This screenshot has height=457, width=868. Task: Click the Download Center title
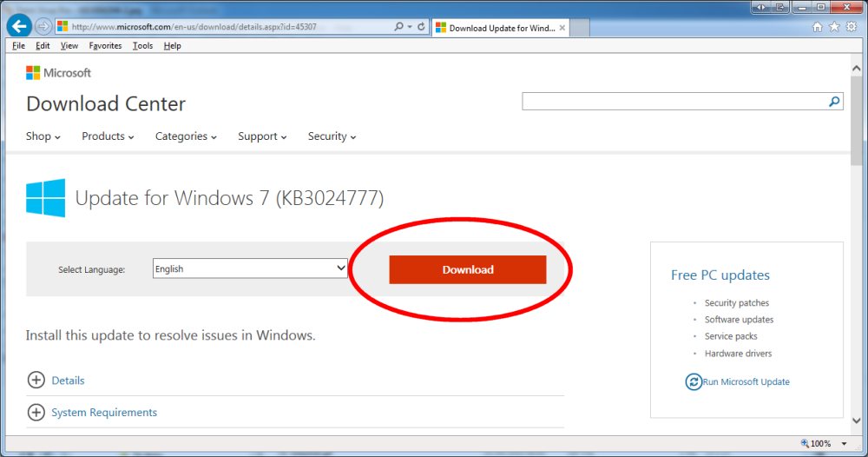point(106,103)
